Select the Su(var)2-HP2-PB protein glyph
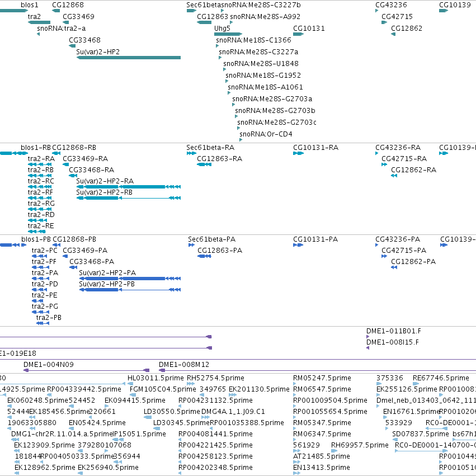Screen dimensions: 476x476 [130, 290]
